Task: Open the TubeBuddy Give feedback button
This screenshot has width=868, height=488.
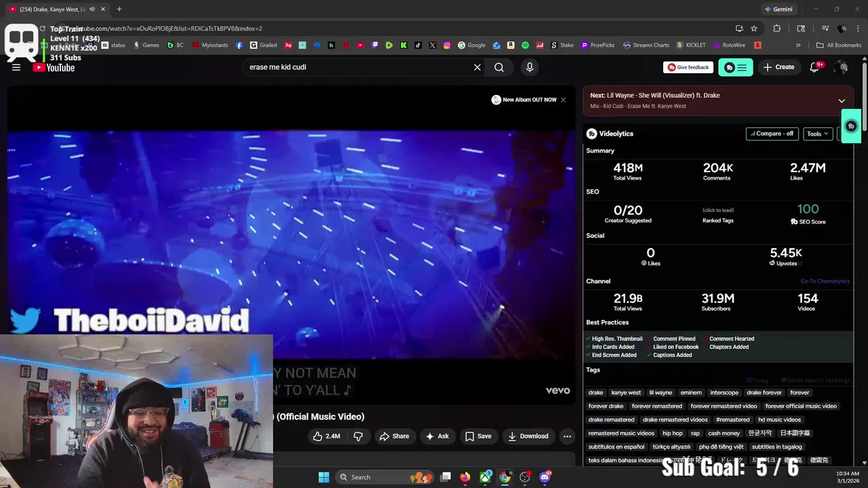Action: 688,67
